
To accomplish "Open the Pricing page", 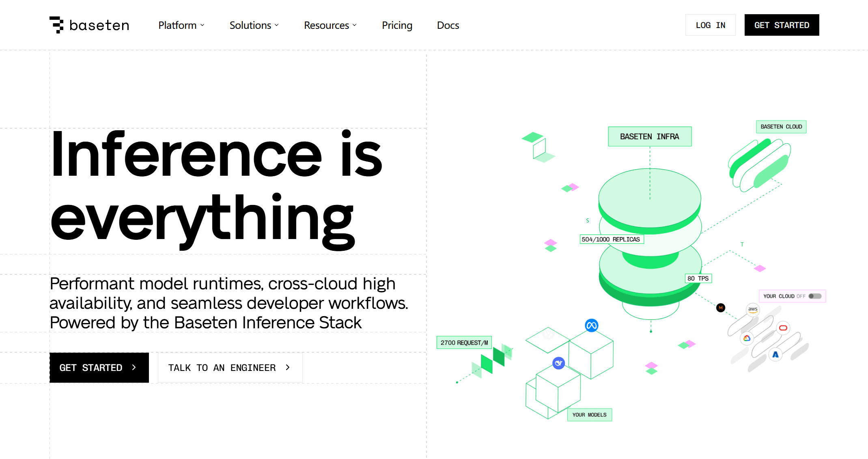I will [x=397, y=25].
